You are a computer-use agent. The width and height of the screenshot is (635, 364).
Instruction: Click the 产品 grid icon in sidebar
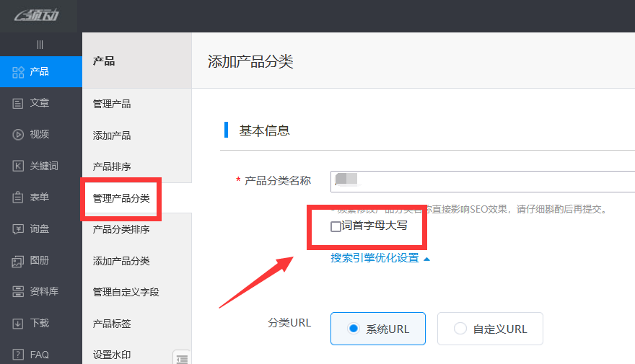pos(18,72)
